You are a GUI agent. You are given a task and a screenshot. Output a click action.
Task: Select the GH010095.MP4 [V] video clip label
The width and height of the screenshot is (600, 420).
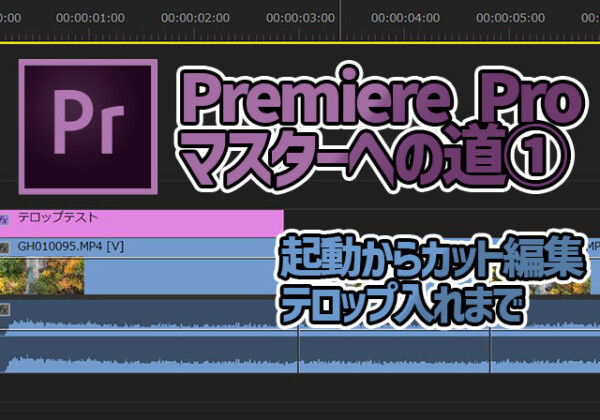tap(71, 247)
